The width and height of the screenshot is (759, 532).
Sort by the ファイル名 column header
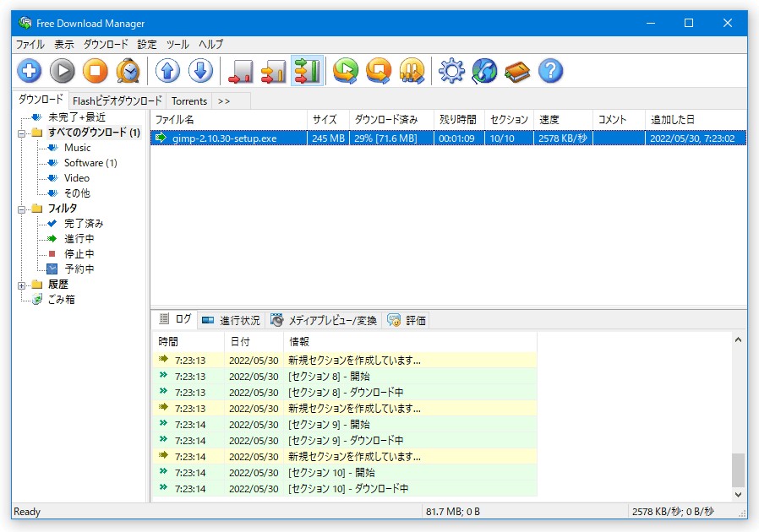pyautogui.click(x=228, y=119)
